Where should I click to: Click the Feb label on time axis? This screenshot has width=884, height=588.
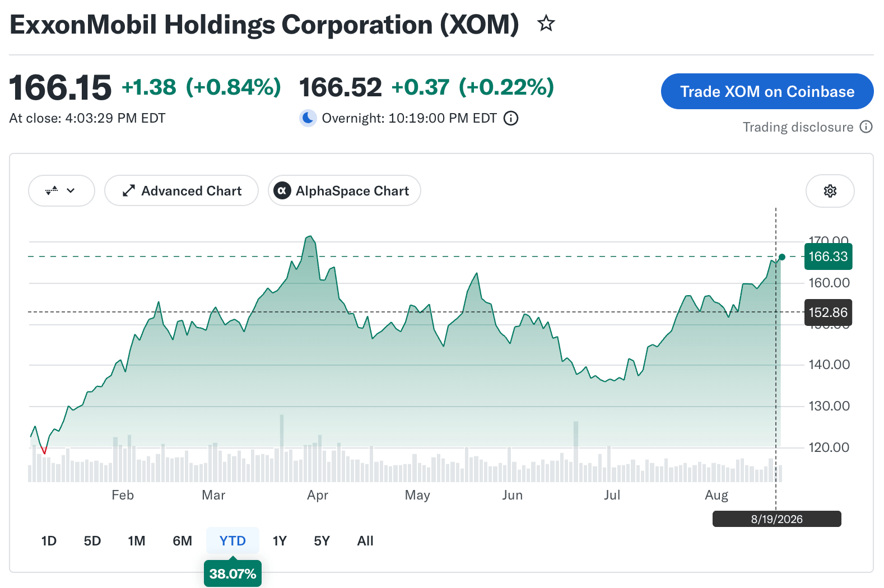(x=123, y=495)
